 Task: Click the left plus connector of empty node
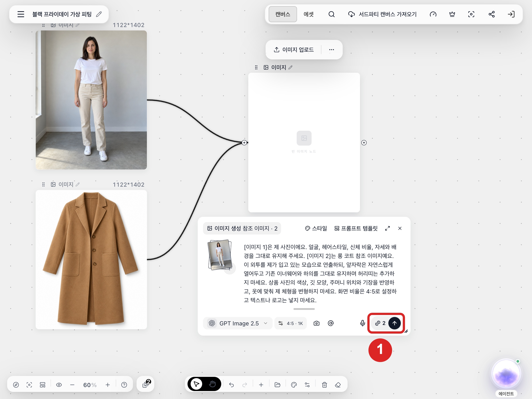(244, 143)
